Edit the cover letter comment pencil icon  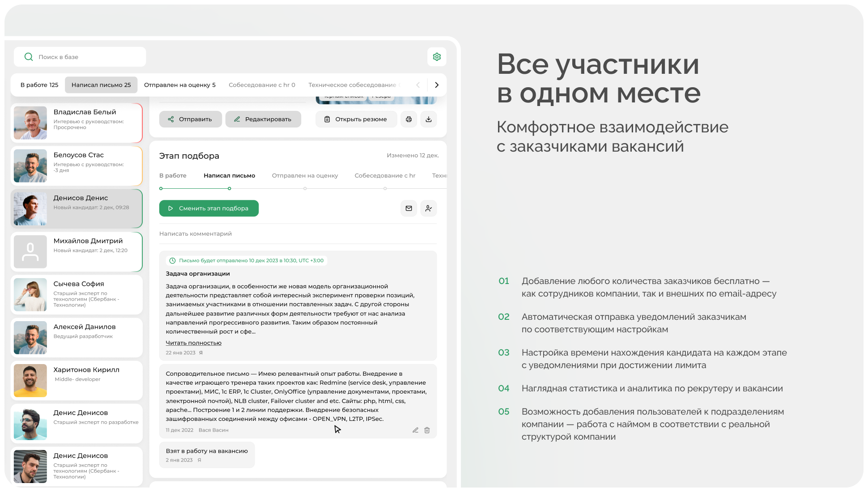click(x=415, y=430)
